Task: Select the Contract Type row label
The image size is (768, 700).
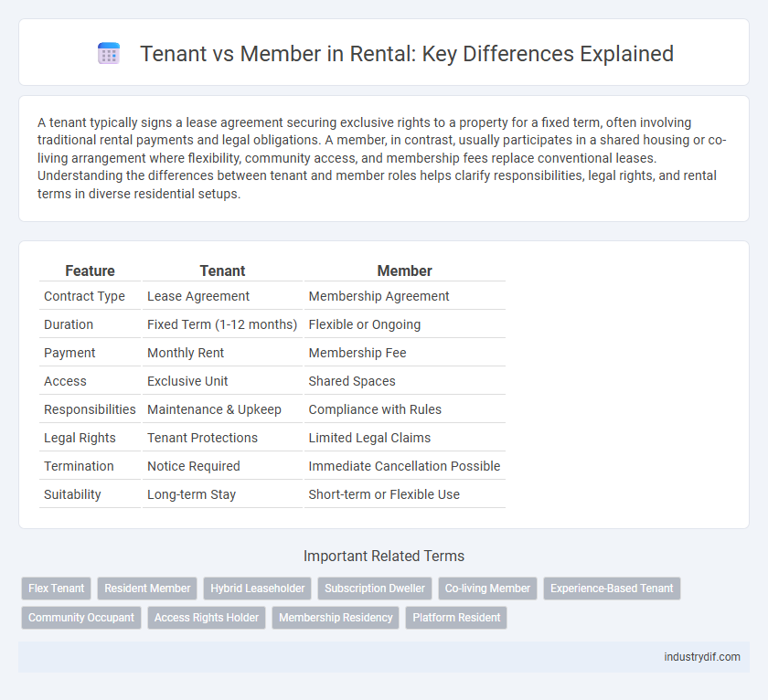Action: [84, 296]
